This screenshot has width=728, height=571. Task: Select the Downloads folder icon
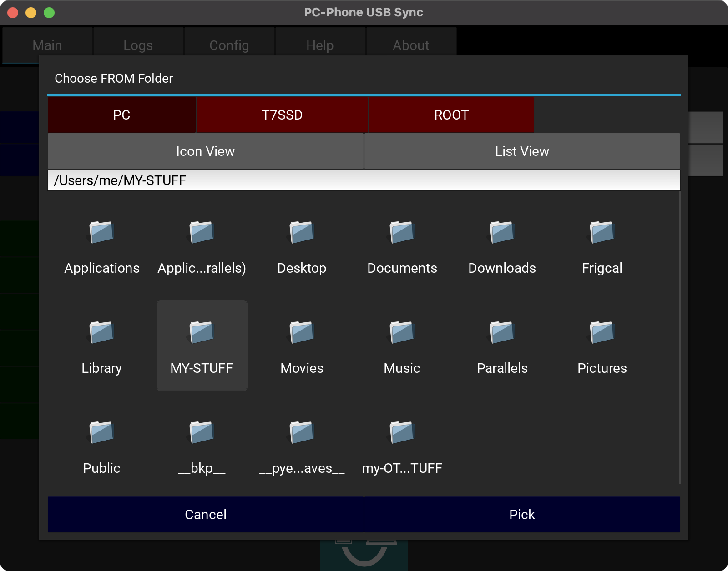pyautogui.click(x=502, y=233)
